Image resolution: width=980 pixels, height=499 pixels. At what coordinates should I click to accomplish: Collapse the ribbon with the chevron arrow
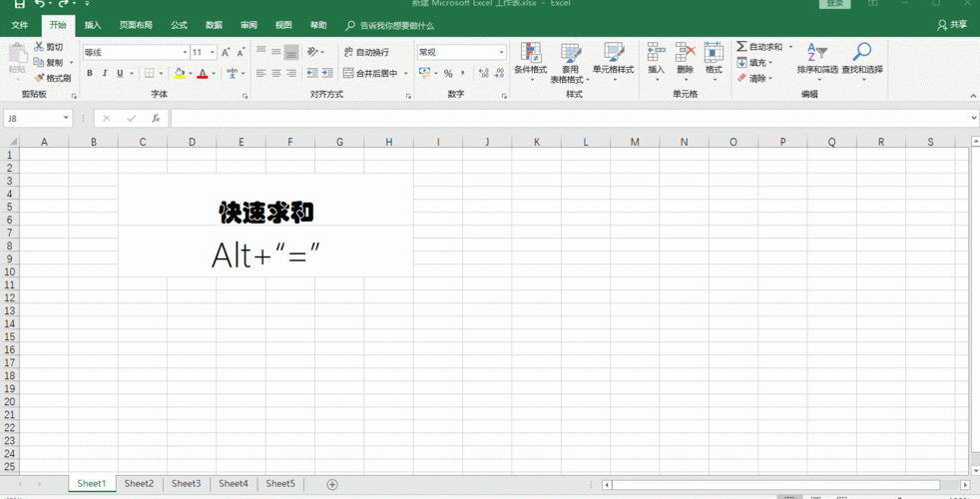[973, 95]
